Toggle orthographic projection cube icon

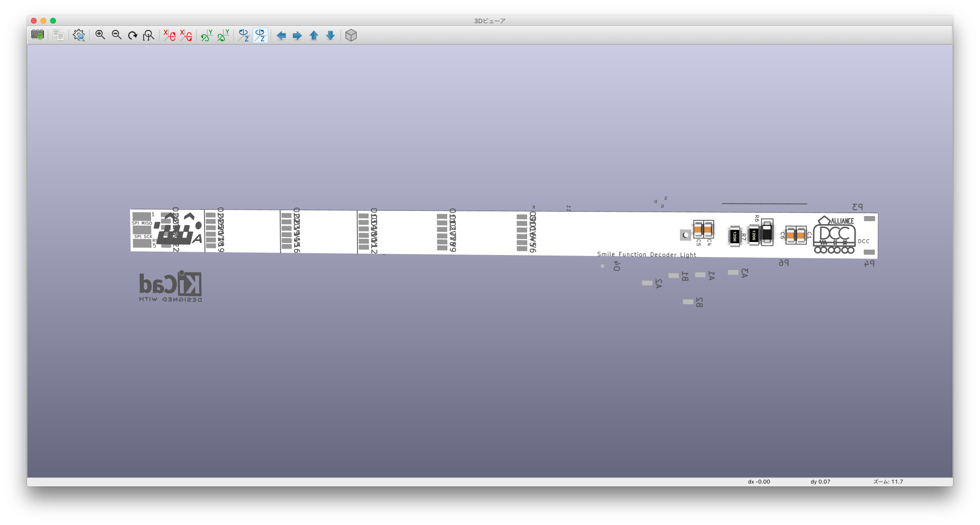click(x=351, y=35)
